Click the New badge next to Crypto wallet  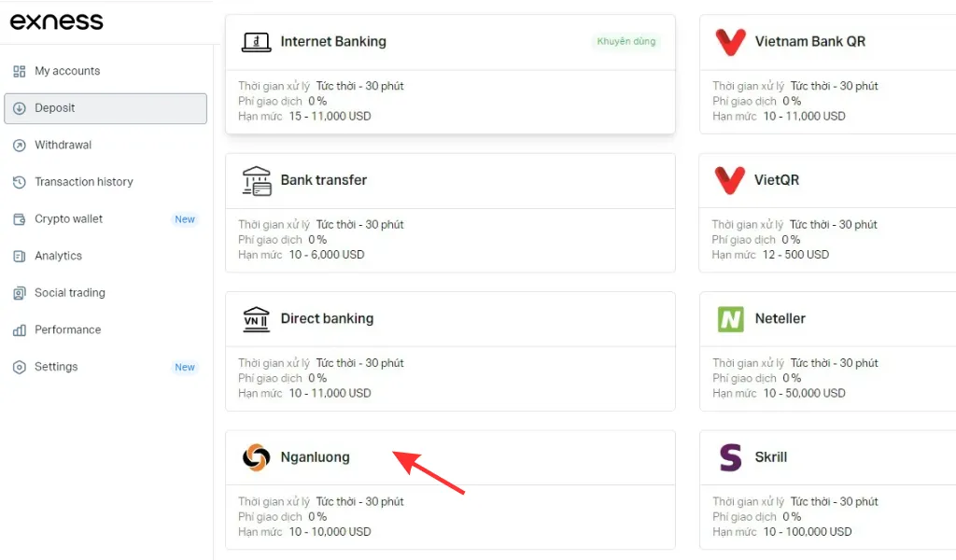coord(185,219)
